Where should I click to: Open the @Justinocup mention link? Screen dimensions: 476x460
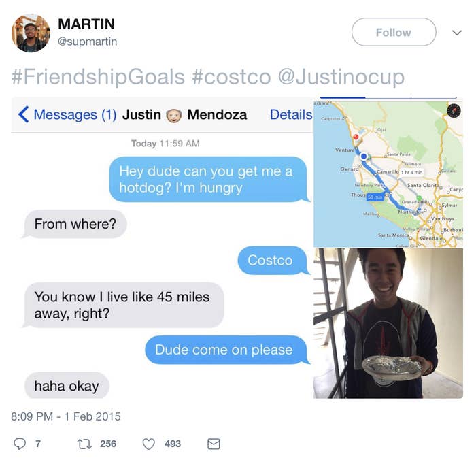pyautogui.click(x=341, y=77)
